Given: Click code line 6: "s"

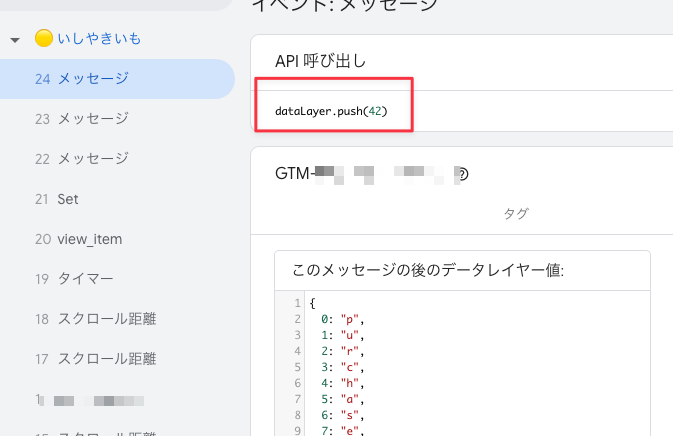Looking at the screenshot, I should tap(343, 415).
